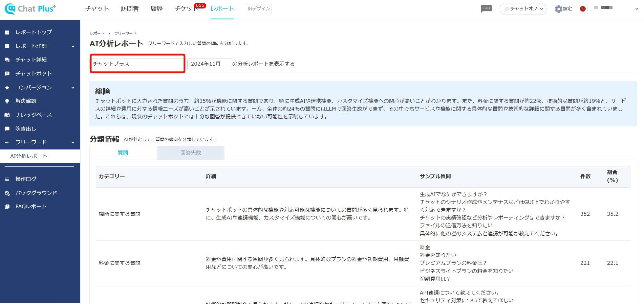The width and height of the screenshot is (644, 304).
Task: Click the count value 352
Action: 585,214
